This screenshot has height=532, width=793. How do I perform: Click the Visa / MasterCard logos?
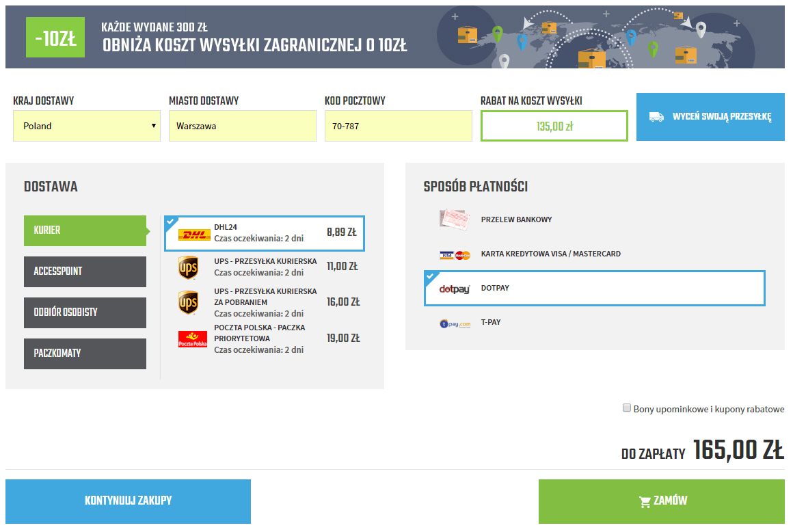pos(455,255)
